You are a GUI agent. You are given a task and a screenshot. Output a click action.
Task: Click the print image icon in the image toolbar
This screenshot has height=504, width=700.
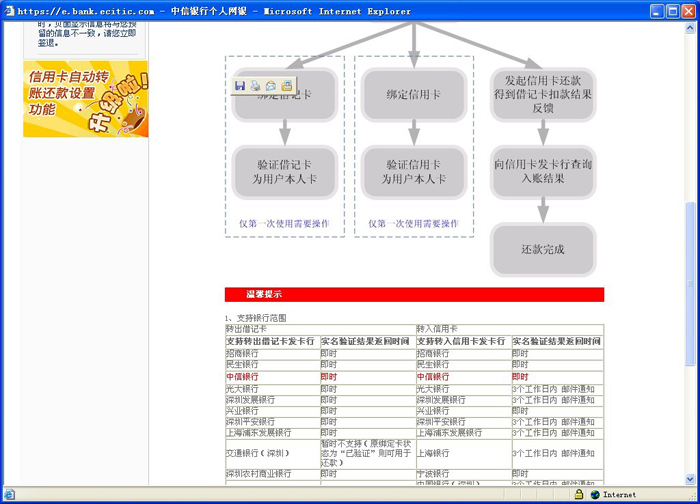coord(256,86)
